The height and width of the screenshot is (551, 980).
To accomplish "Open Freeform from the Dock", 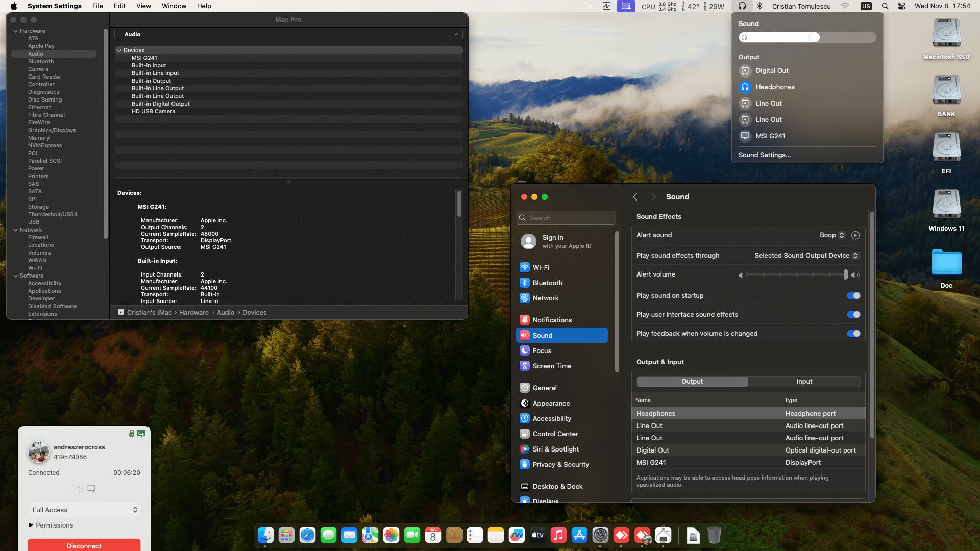I will [517, 535].
